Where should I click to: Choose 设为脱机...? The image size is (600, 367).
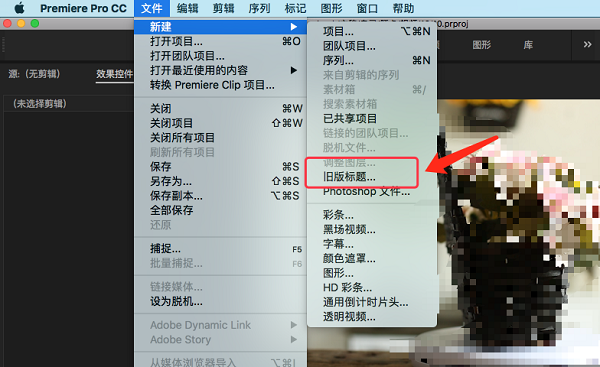220,302
